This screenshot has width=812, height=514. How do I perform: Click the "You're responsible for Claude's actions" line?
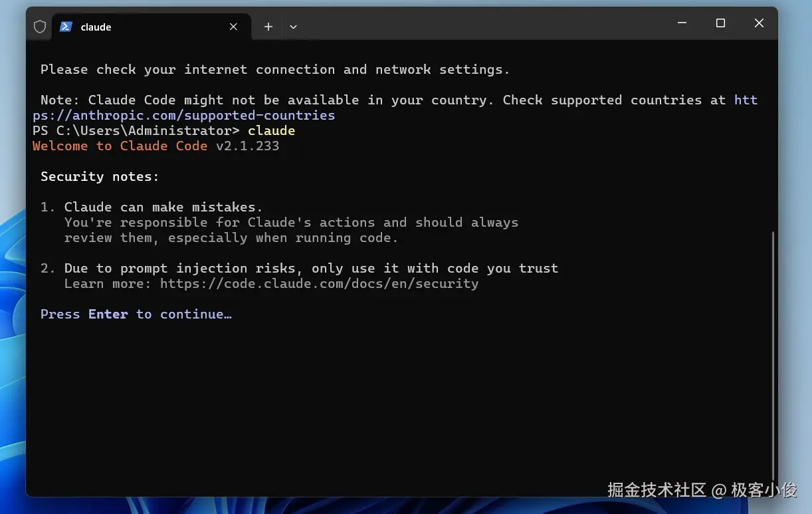tap(291, 222)
